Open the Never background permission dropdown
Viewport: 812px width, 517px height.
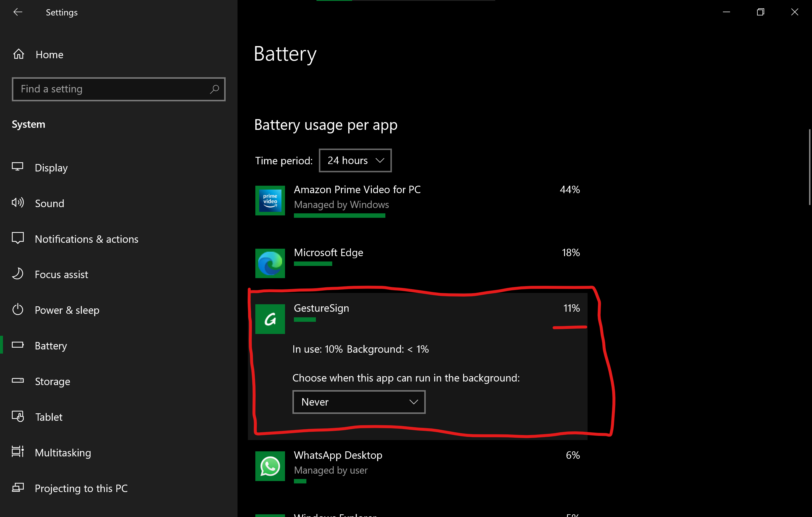(x=359, y=402)
